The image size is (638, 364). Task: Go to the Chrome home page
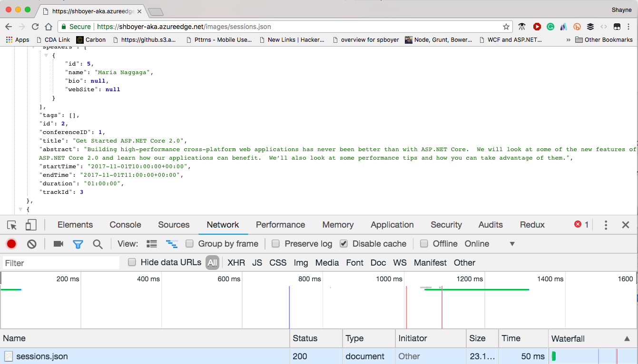point(49,27)
